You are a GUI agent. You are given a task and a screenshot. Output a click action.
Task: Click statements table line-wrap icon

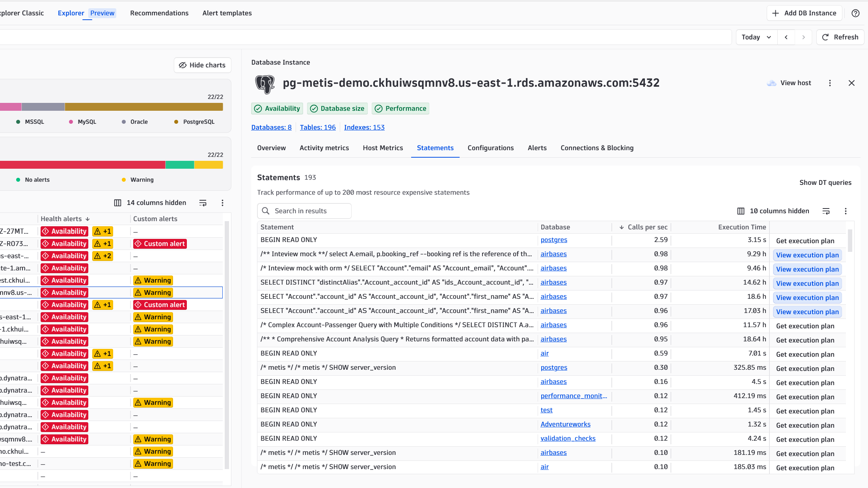coord(826,211)
